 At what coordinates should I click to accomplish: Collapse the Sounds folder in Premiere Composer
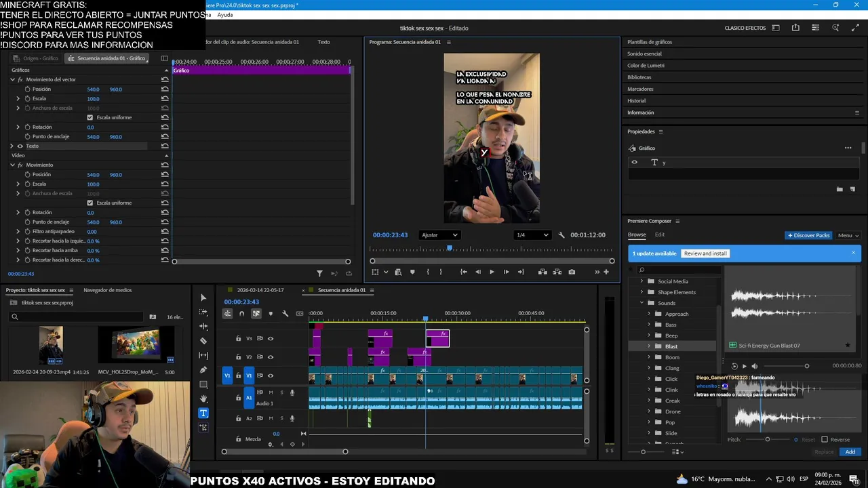click(642, 303)
